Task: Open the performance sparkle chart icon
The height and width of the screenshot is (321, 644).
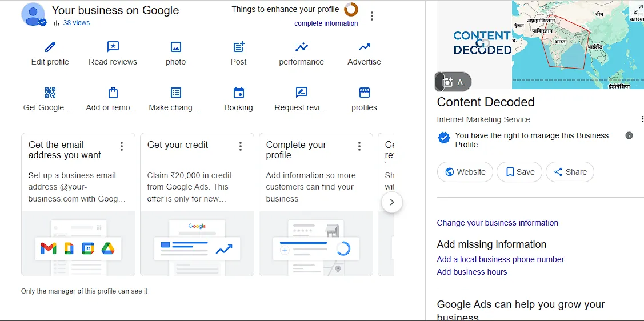Action: pyautogui.click(x=302, y=47)
